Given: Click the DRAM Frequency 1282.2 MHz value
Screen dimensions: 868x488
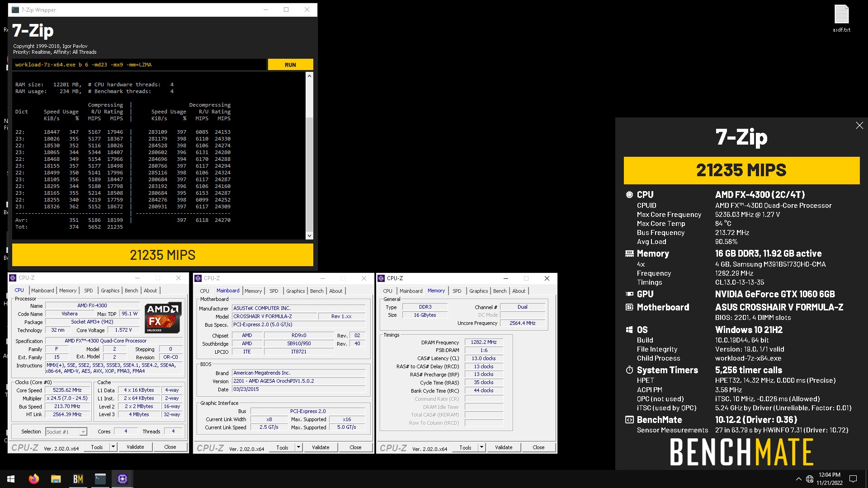Looking at the screenshot, I should pyautogui.click(x=484, y=343).
